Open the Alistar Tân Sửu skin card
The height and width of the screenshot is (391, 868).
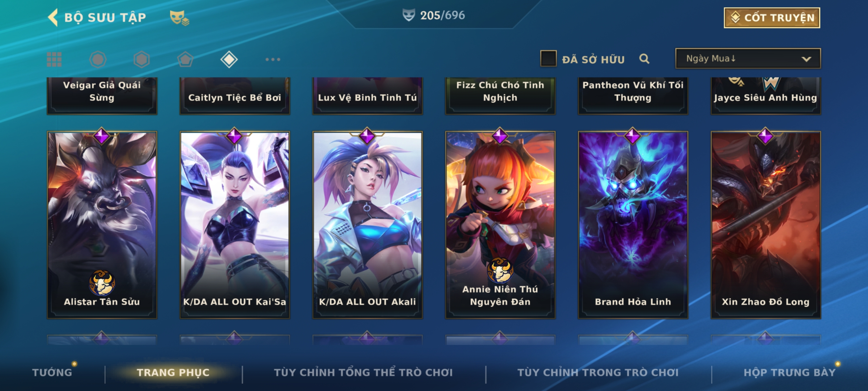tap(102, 225)
